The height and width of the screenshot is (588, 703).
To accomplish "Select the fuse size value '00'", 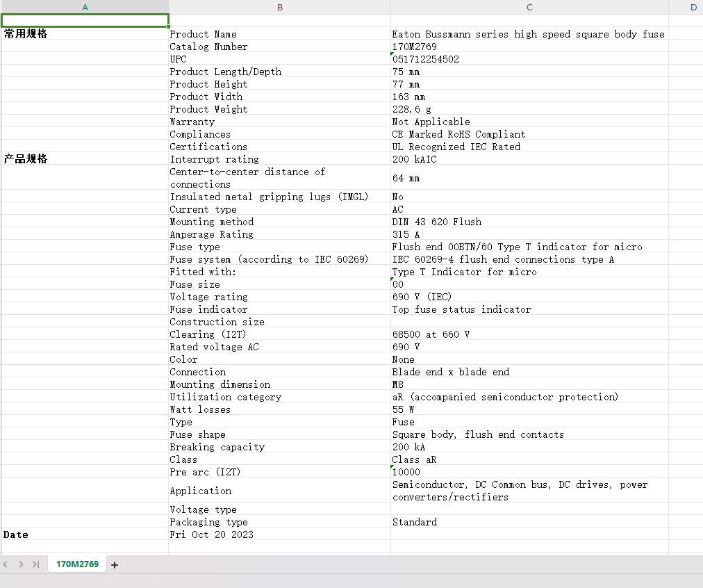I will (x=529, y=284).
